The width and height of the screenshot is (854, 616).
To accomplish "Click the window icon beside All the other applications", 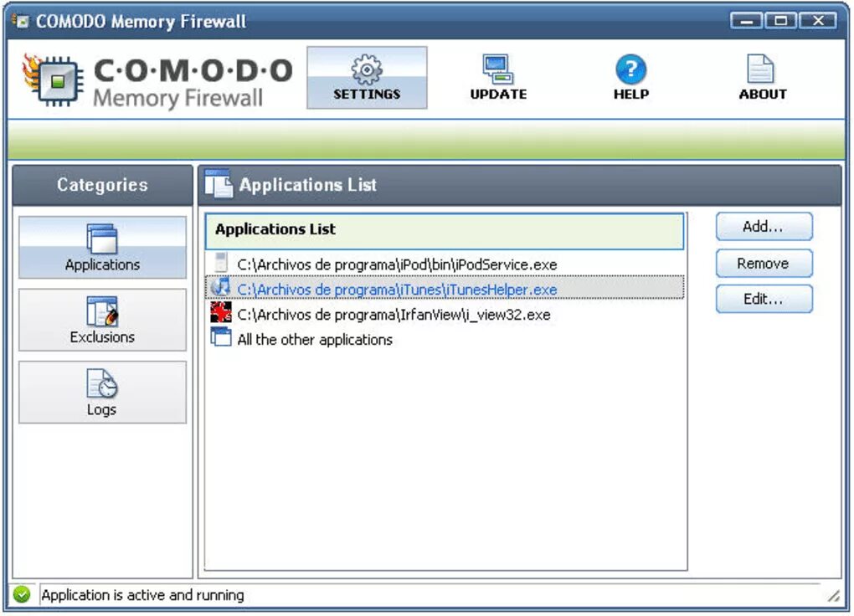I will pyautogui.click(x=220, y=337).
